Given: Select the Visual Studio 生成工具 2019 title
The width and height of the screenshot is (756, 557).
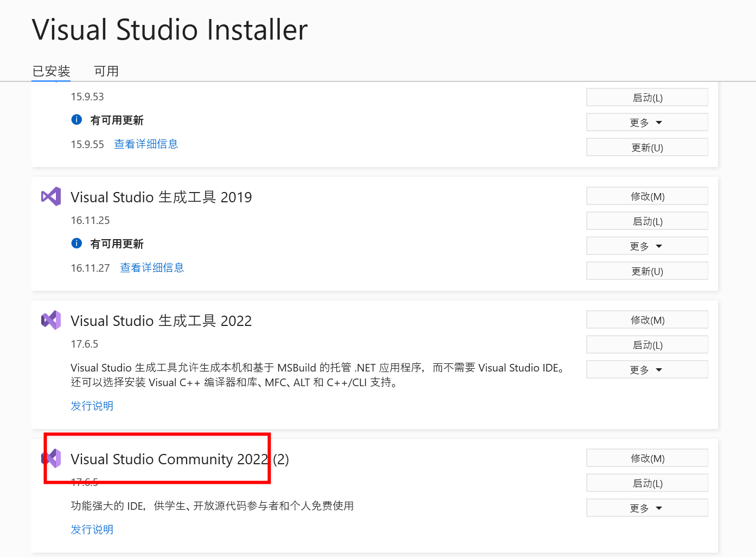Looking at the screenshot, I should tap(161, 197).
